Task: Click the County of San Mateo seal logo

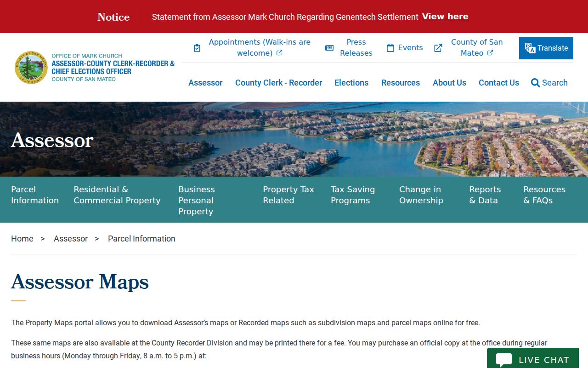Action: [x=31, y=67]
